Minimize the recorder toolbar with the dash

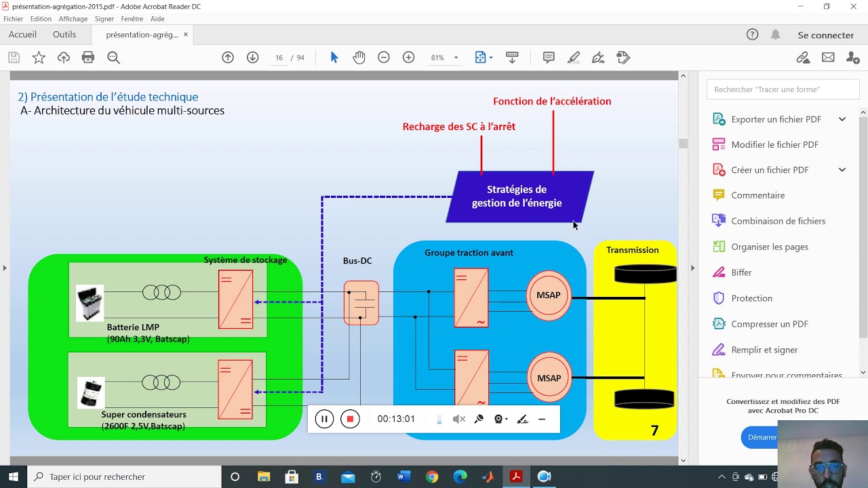coord(542,419)
